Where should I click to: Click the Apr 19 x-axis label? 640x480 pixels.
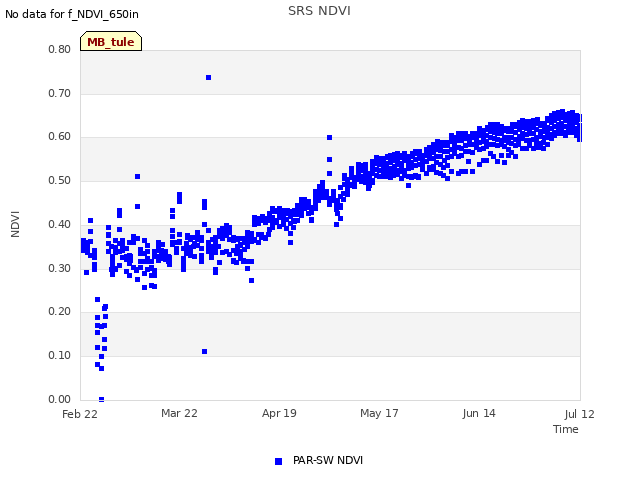pos(279,413)
